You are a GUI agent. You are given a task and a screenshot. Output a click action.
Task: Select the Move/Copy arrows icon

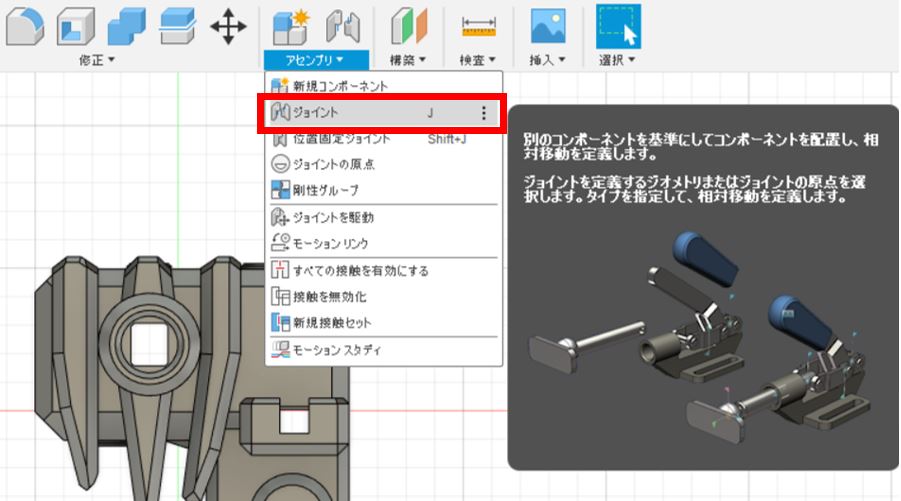click(x=228, y=26)
